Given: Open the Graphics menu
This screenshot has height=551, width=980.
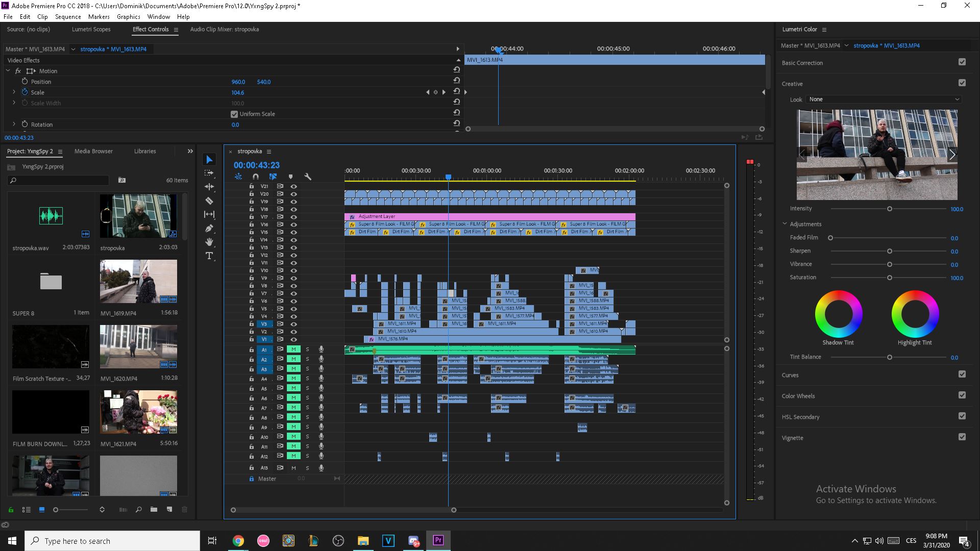Looking at the screenshot, I should 129,17.
